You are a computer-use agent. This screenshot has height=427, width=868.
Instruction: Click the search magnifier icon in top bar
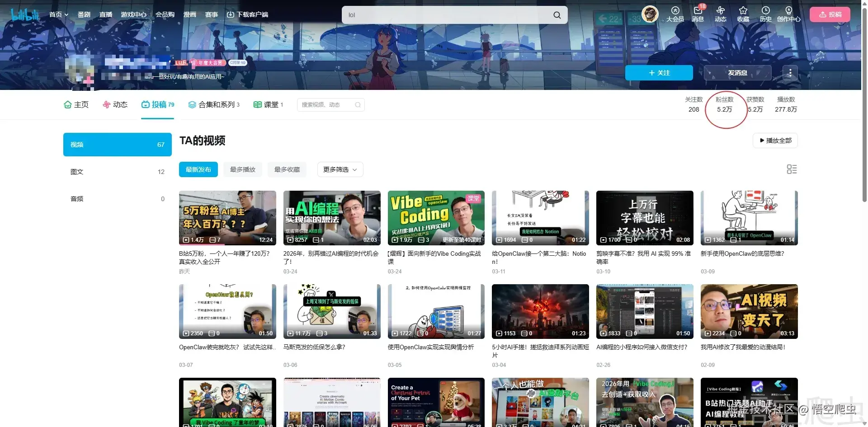557,15
